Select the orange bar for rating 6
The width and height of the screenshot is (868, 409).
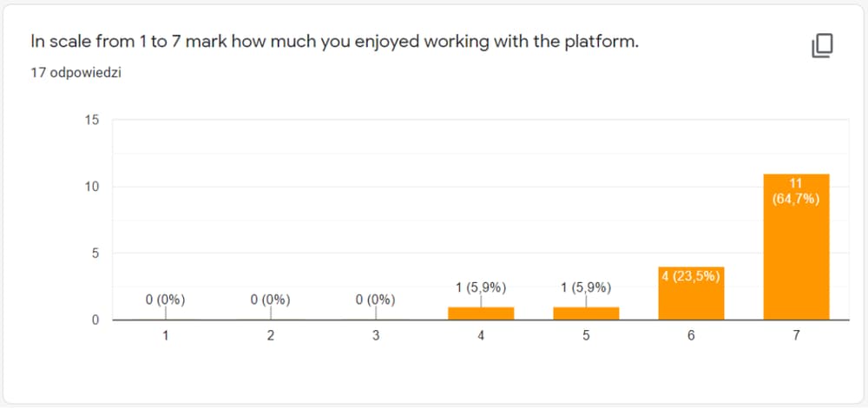click(x=691, y=300)
